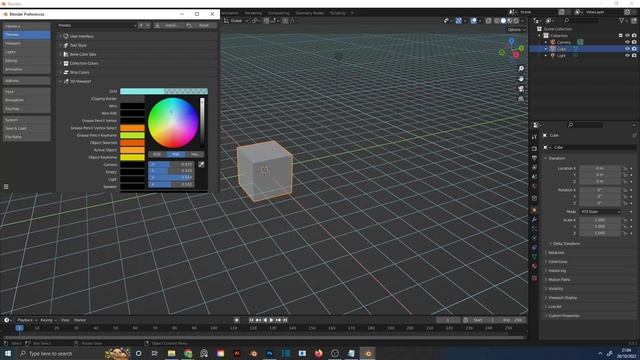Click the pan hand icon in viewport
The width and height of the screenshot is (640, 360).
[521, 79]
